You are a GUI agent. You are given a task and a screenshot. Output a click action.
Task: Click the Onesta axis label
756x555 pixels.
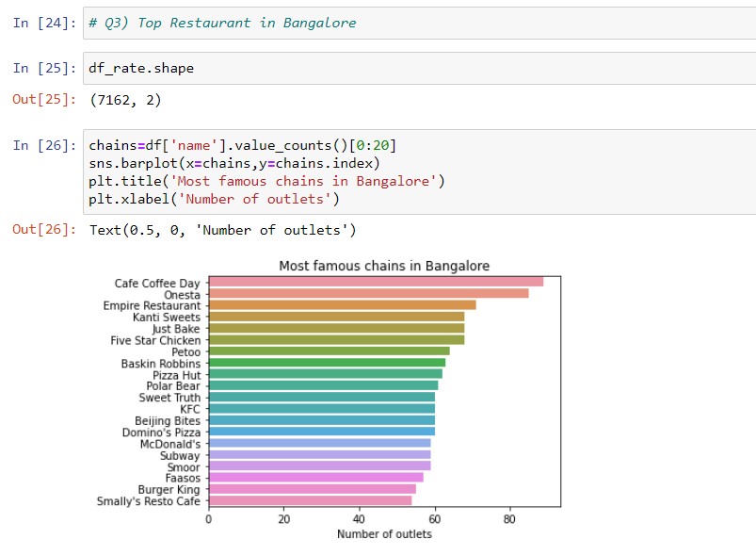pos(183,294)
